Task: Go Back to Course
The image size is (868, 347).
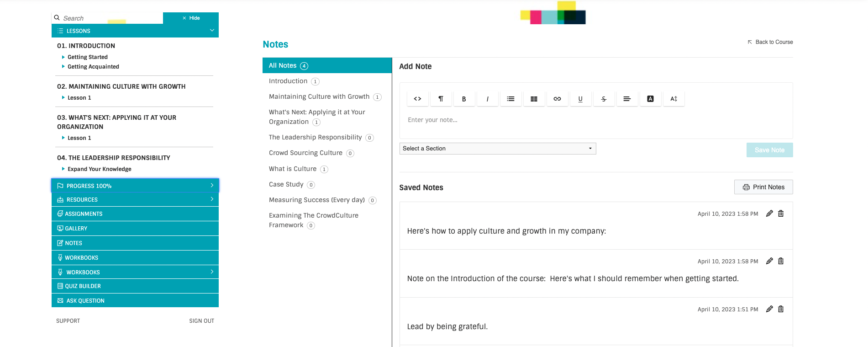Action: tap(770, 42)
